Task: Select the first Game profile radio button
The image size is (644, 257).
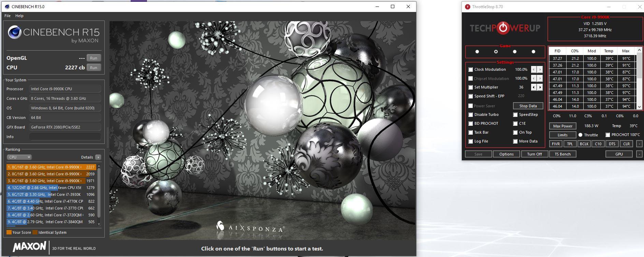Action: tap(477, 52)
